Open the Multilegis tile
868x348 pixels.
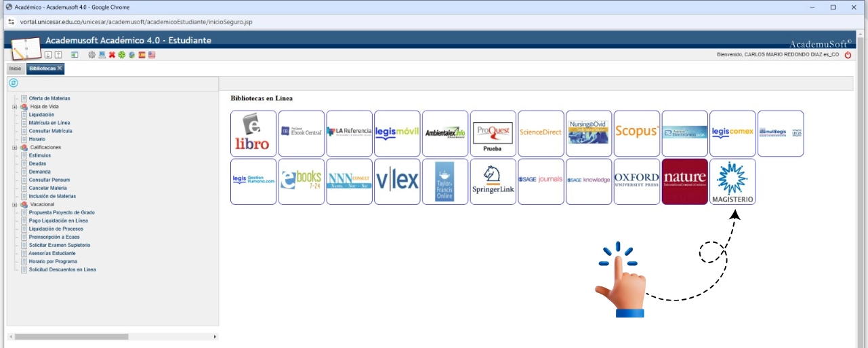(x=781, y=134)
